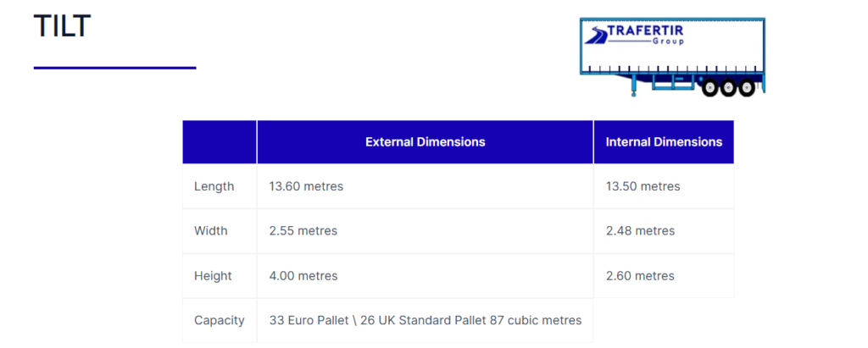Select the 2.55 metres external width cell
This screenshot has width=868, height=348.
point(303,231)
